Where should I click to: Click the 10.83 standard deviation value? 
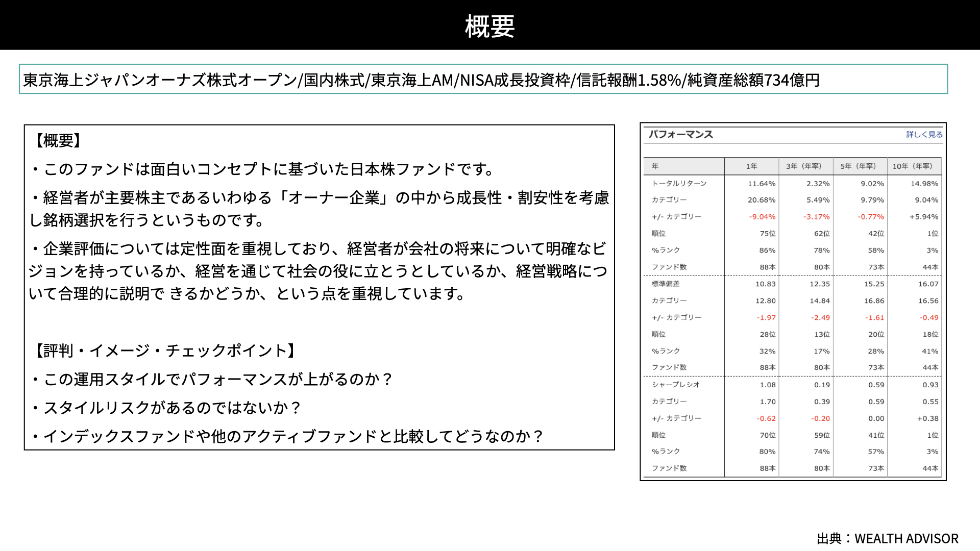pos(766,284)
